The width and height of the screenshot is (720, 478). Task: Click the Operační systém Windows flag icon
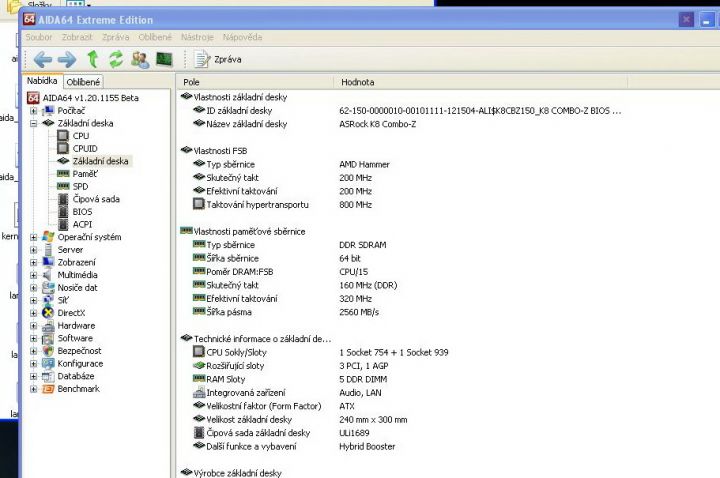tap(48, 236)
